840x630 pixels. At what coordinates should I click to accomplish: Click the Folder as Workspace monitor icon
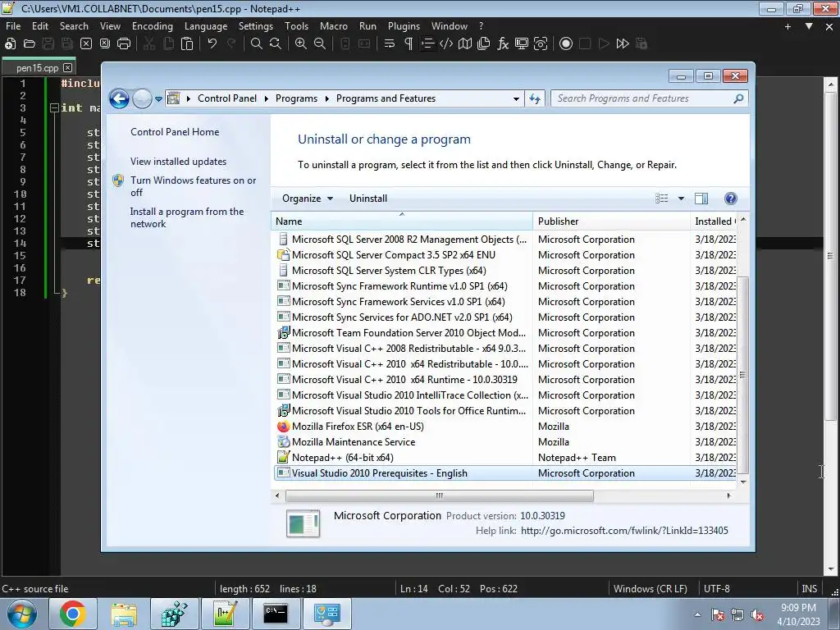[x=522, y=44]
